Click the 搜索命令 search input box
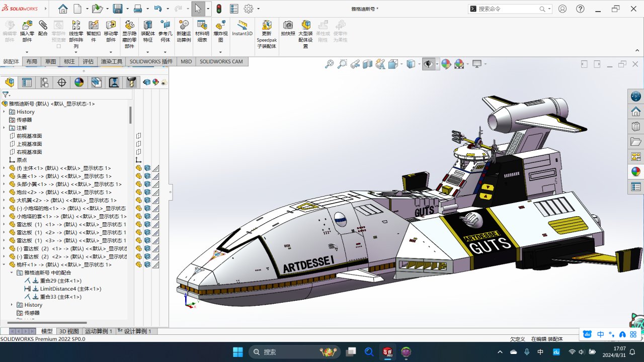Image resolution: width=644 pixels, height=362 pixels. coord(507,9)
